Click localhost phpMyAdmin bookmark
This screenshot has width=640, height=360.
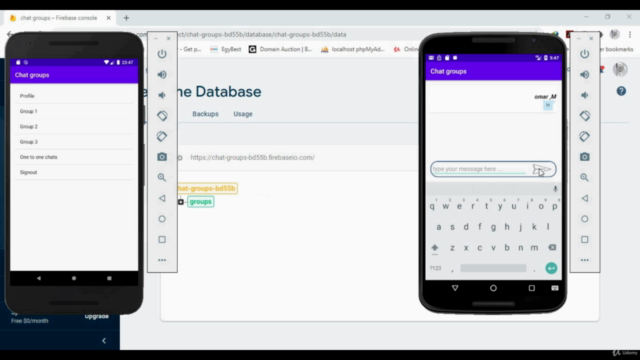pyautogui.click(x=353, y=49)
